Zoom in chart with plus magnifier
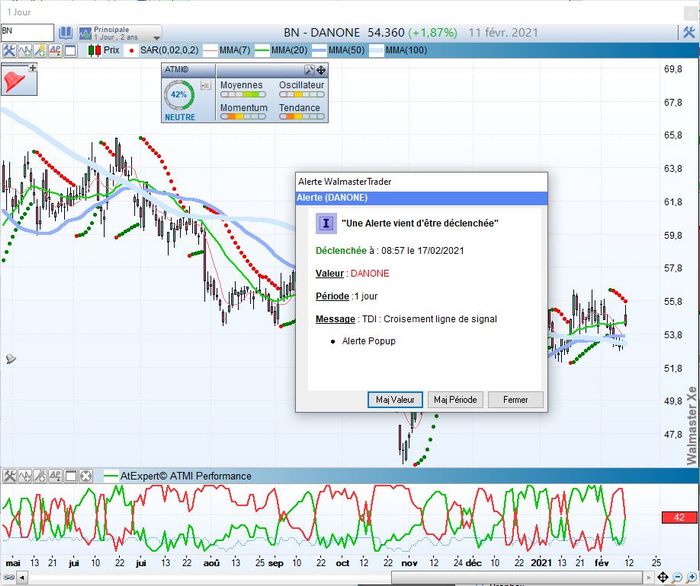Screen dimensions: 700x586 pyautogui.click(x=692, y=577)
